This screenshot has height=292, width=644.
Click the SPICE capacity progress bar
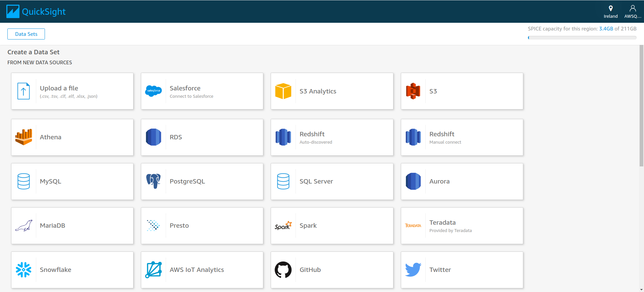[582, 38]
